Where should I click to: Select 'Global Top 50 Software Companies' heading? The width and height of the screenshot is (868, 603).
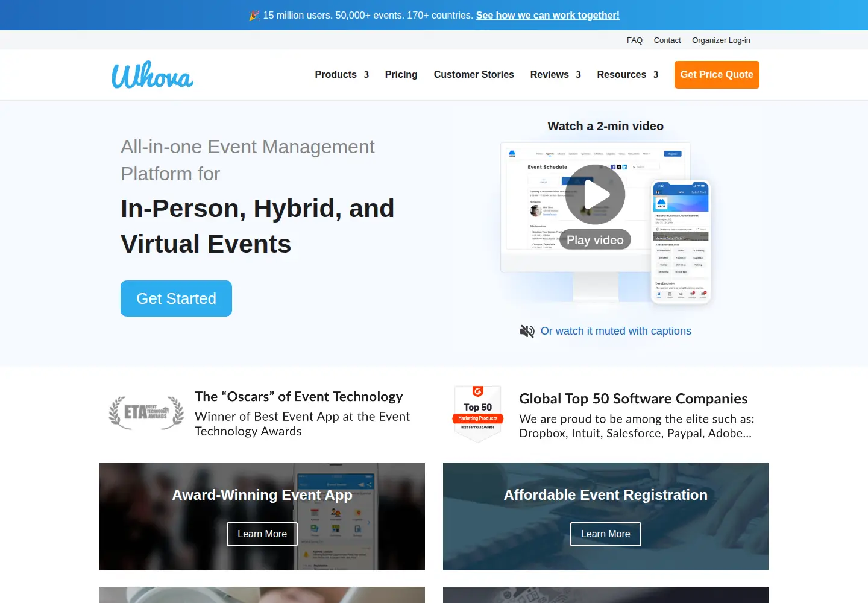(634, 399)
